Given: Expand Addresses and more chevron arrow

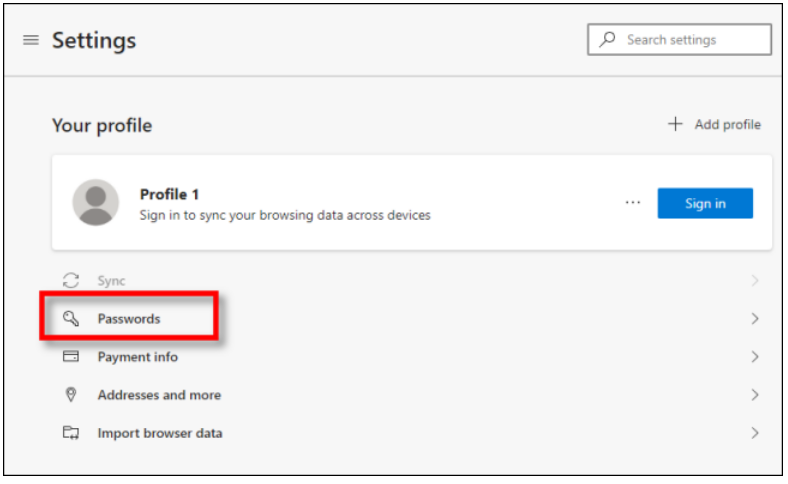Looking at the screenshot, I should coord(755,395).
